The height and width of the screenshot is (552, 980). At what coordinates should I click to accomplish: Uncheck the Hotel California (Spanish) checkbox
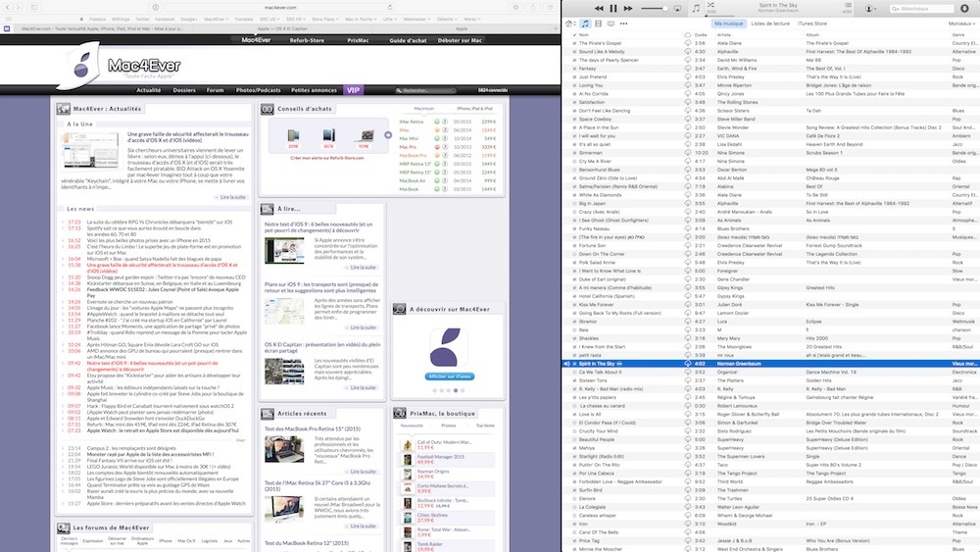coord(575,296)
